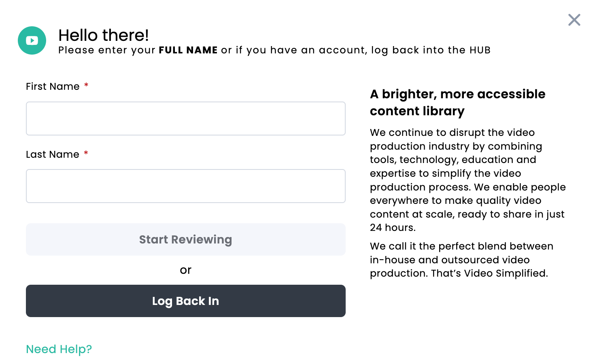595x364 pixels.
Task: Click the paragraph starting 'We continue to disrupt'
Action: point(468,180)
